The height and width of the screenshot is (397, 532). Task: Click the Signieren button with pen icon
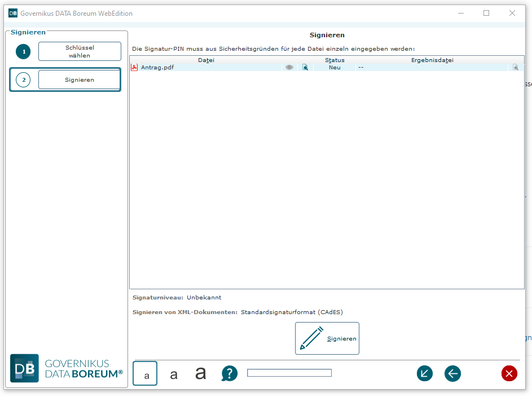click(327, 338)
